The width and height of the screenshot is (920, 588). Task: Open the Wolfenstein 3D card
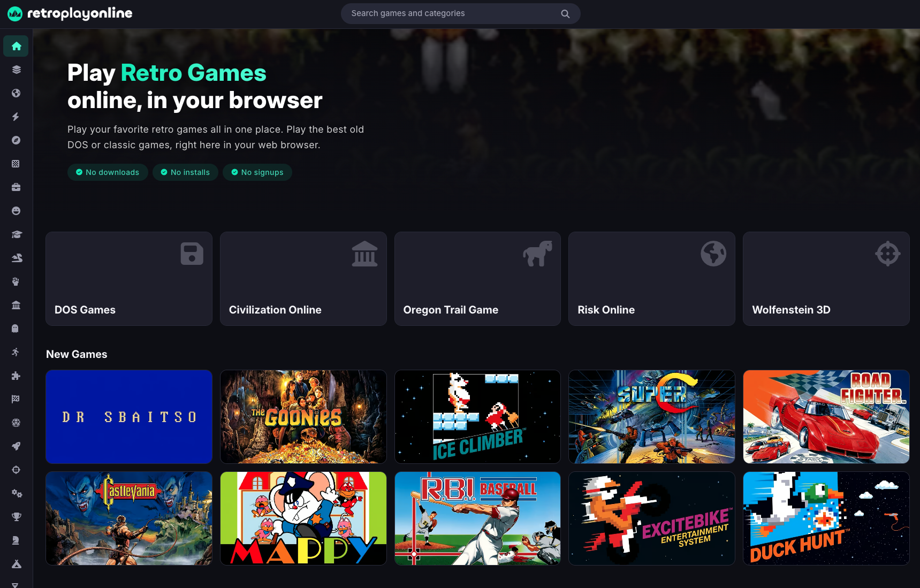point(826,279)
